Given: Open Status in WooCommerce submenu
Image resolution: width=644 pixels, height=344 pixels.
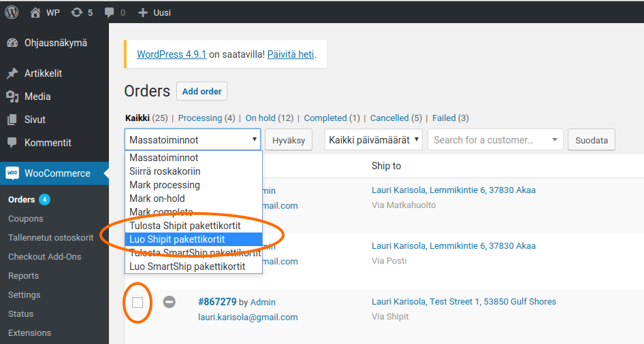Looking at the screenshot, I should [20, 314].
